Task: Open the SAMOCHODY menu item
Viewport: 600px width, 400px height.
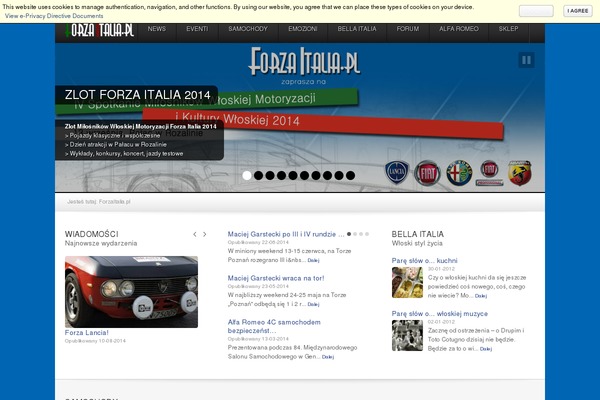Action: click(x=248, y=29)
